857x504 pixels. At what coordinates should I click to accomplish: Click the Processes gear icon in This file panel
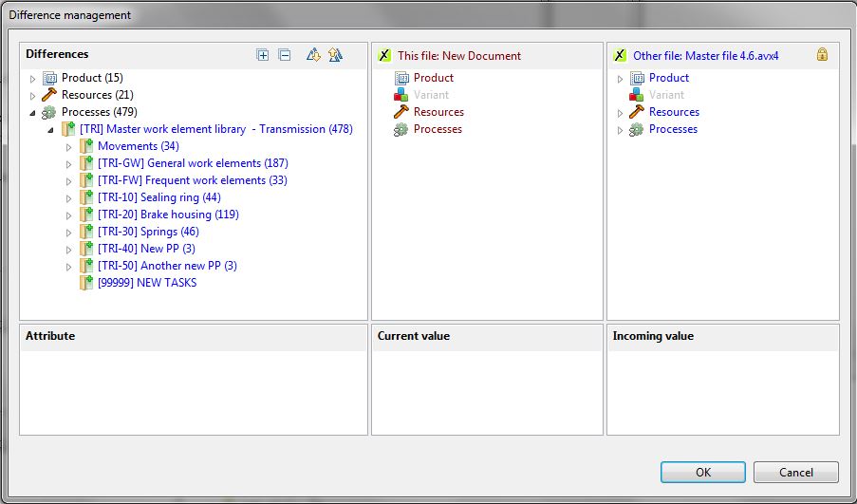pyautogui.click(x=401, y=129)
